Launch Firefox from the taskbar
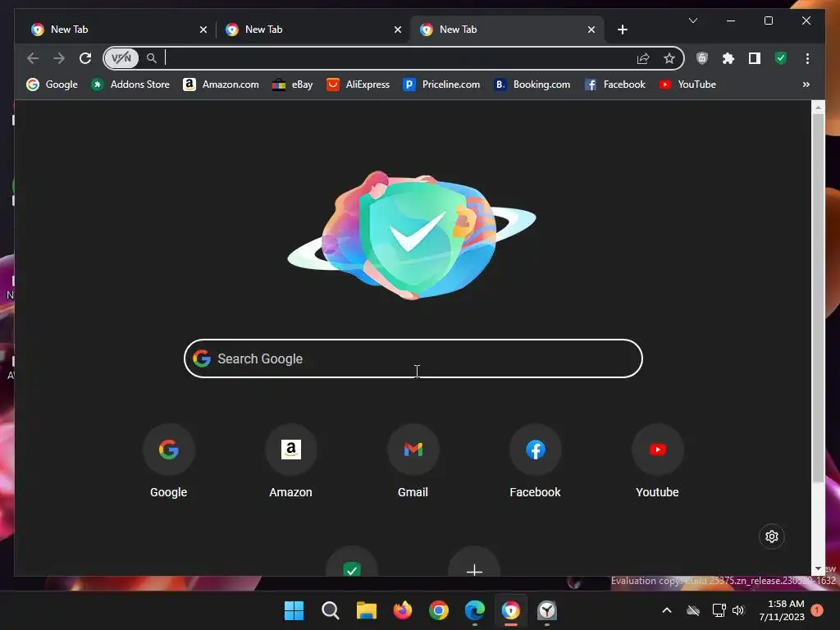 point(402,610)
